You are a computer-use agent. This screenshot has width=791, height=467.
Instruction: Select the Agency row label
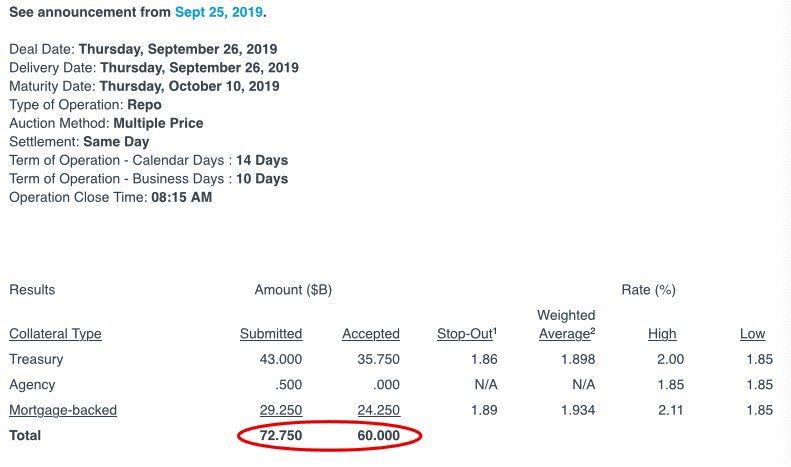coord(32,385)
